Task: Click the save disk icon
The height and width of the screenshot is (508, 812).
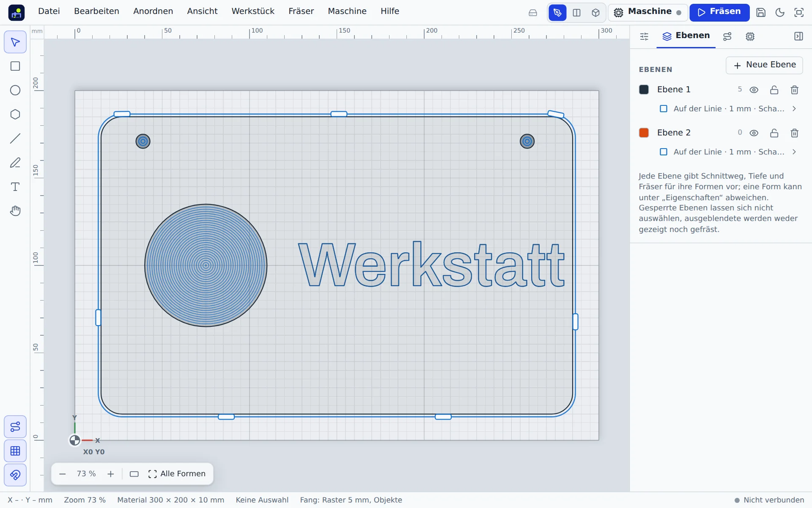Action: tap(761, 13)
